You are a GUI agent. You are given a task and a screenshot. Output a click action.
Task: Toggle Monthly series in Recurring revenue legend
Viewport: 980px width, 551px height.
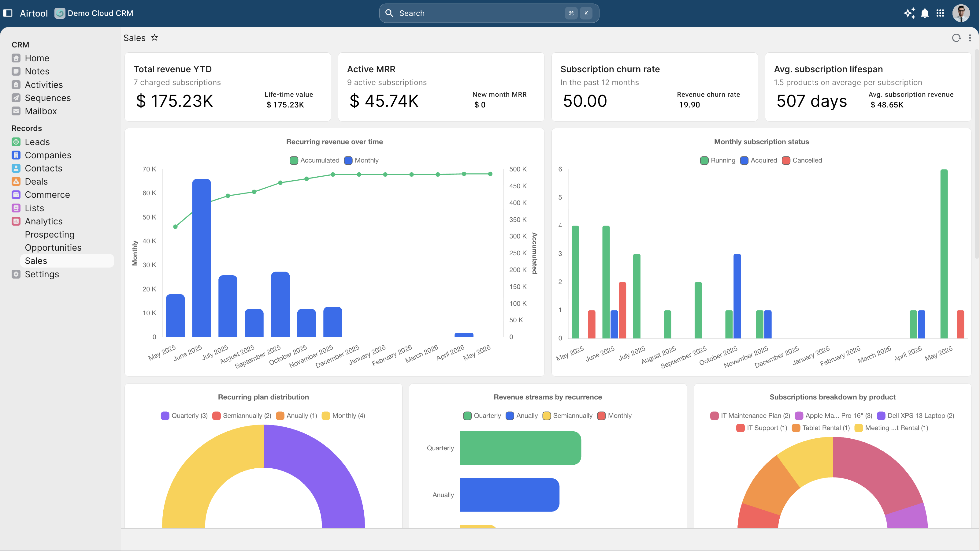tap(362, 160)
